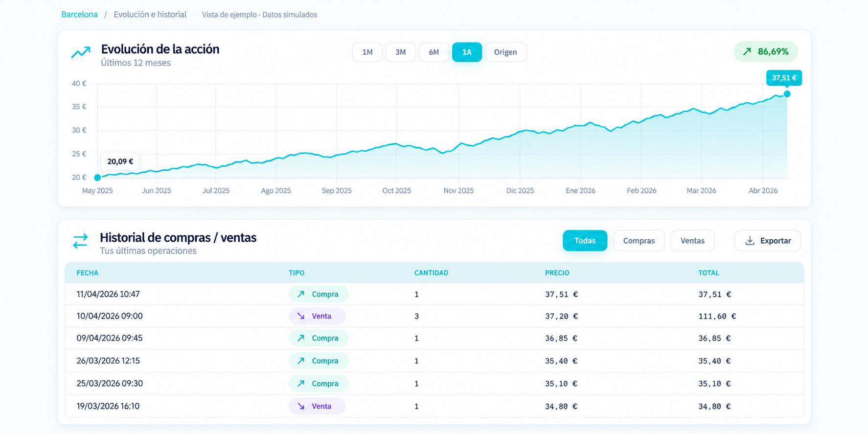
Task: Click the Nov 2025 axis label
Action: click(x=458, y=191)
